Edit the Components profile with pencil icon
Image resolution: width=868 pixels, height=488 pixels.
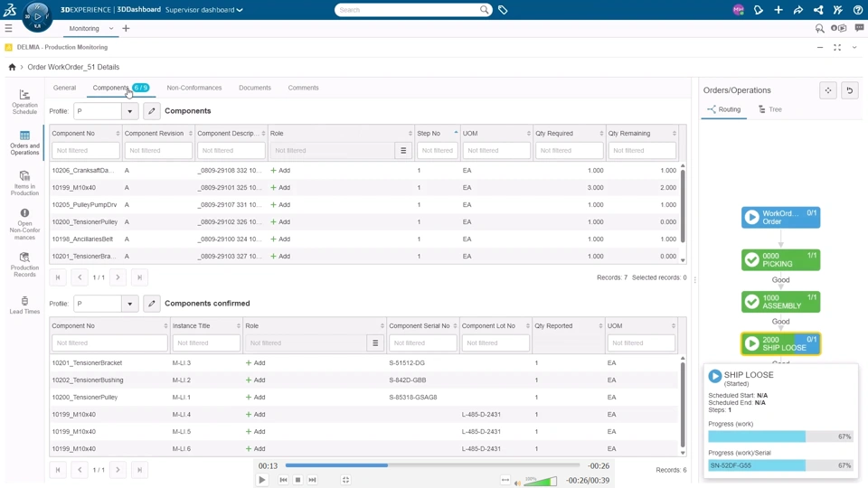[x=152, y=111]
